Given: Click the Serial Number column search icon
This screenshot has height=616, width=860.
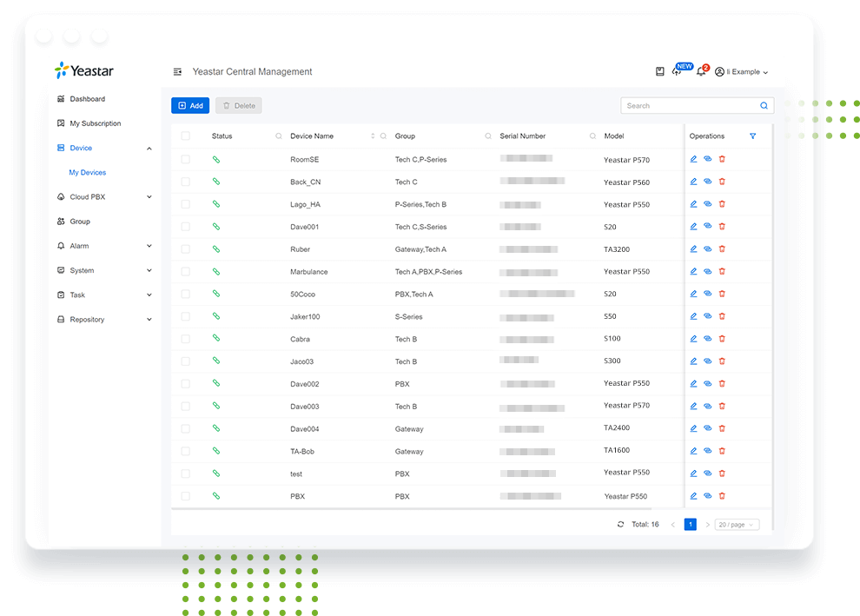Looking at the screenshot, I should [593, 136].
